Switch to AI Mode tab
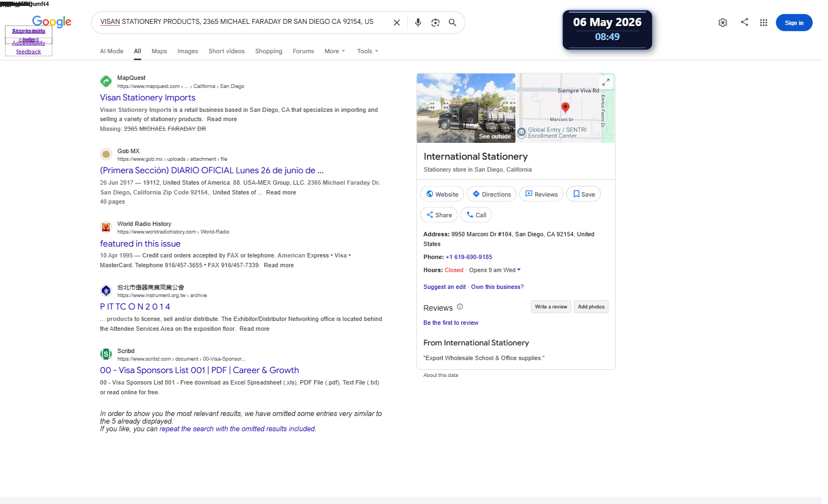 [x=111, y=51]
